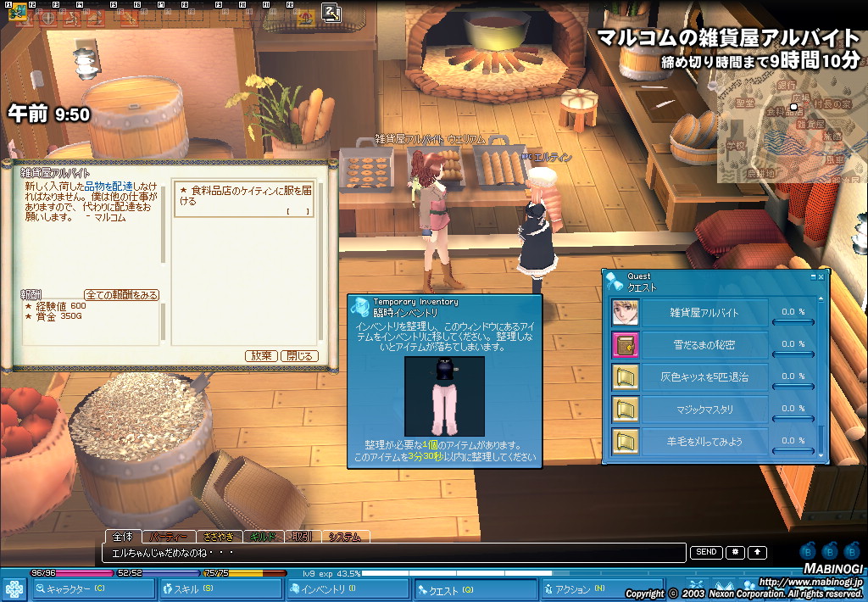Image resolution: width=868 pixels, height=602 pixels.
Task: Abandon the quest with 放棄 button
Action: click(x=261, y=356)
